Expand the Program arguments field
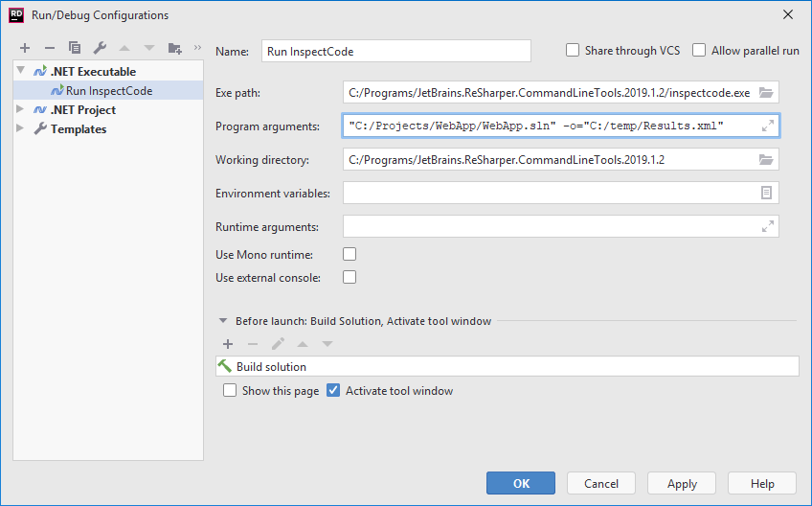 [767, 126]
